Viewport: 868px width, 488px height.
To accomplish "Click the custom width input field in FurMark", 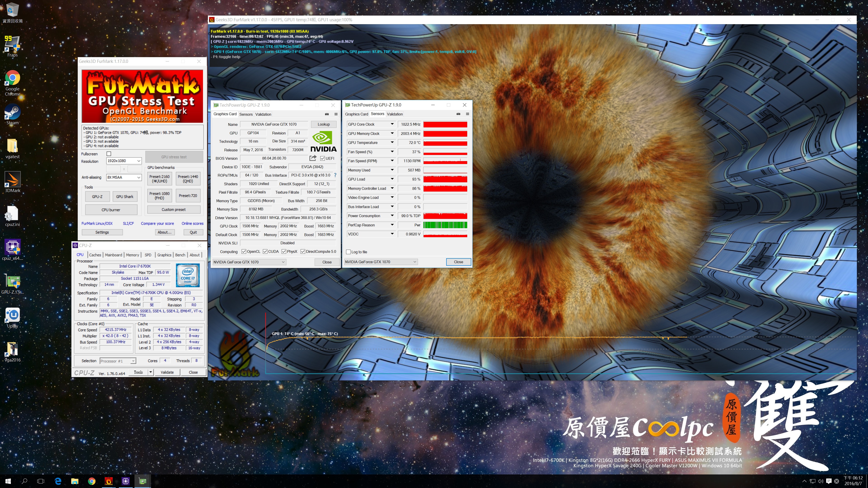I will [x=113, y=169].
